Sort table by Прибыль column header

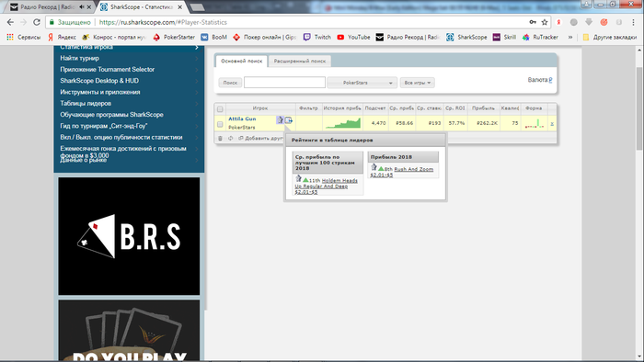tap(483, 108)
